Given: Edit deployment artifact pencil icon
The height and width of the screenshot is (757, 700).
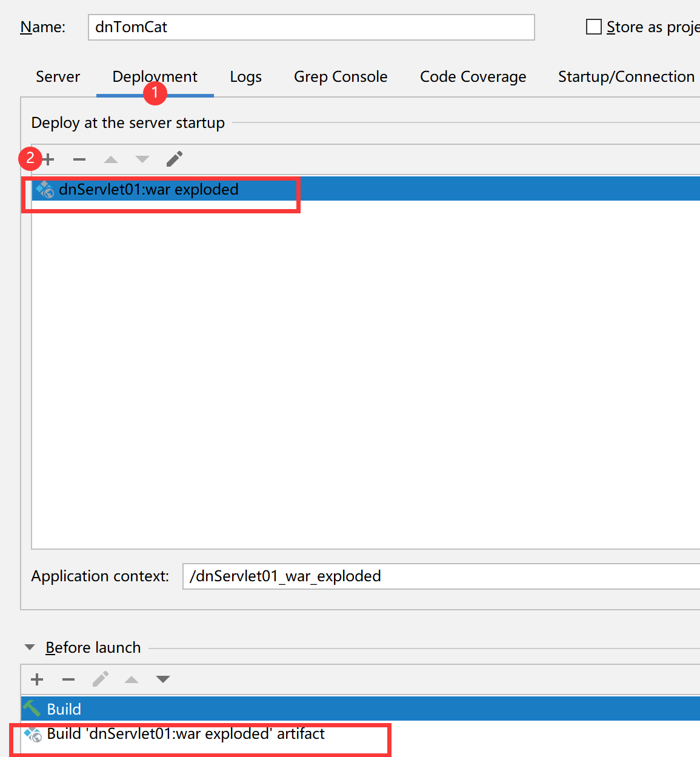Looking at the screenshot, I should [175, 159].
